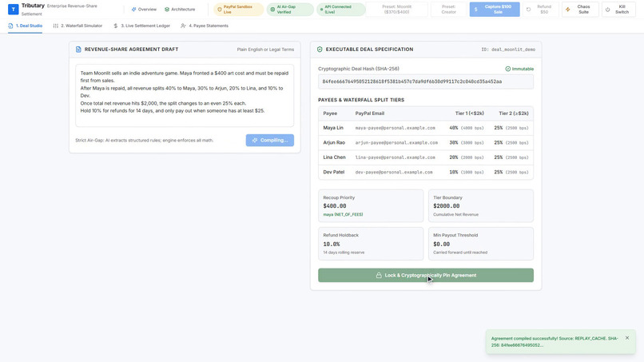644x362 pixels.
Task: Click the maya (NET_OF_FEES) label
Action: [343, 214]
